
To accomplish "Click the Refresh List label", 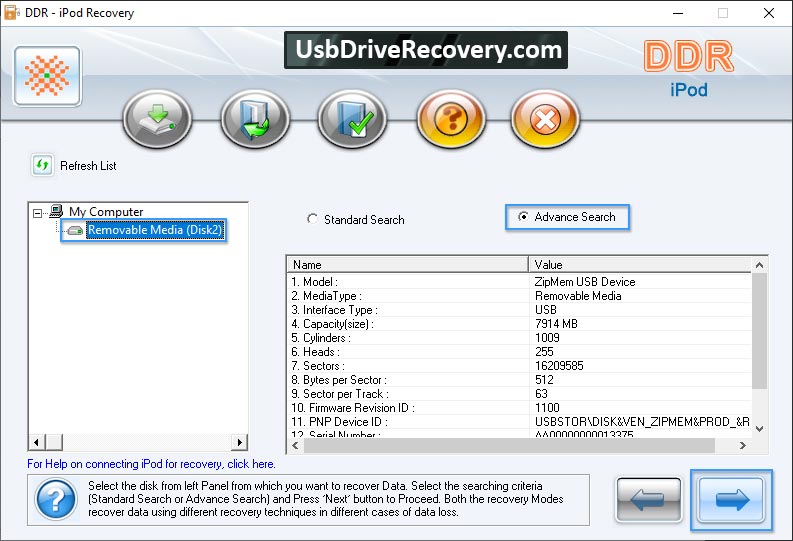I will (88, 166).
